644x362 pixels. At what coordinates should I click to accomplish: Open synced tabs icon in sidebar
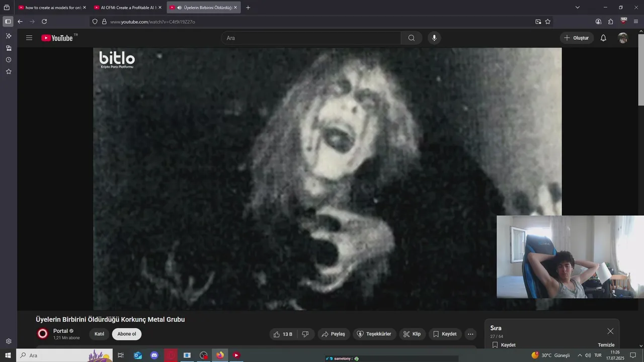(x=9, y=48)
